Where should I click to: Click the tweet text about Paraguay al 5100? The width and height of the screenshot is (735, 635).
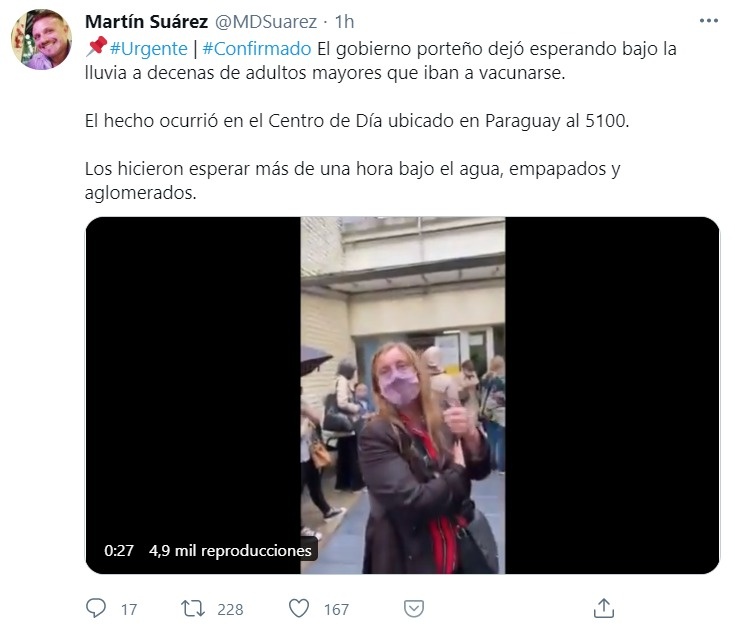(357, 121)
